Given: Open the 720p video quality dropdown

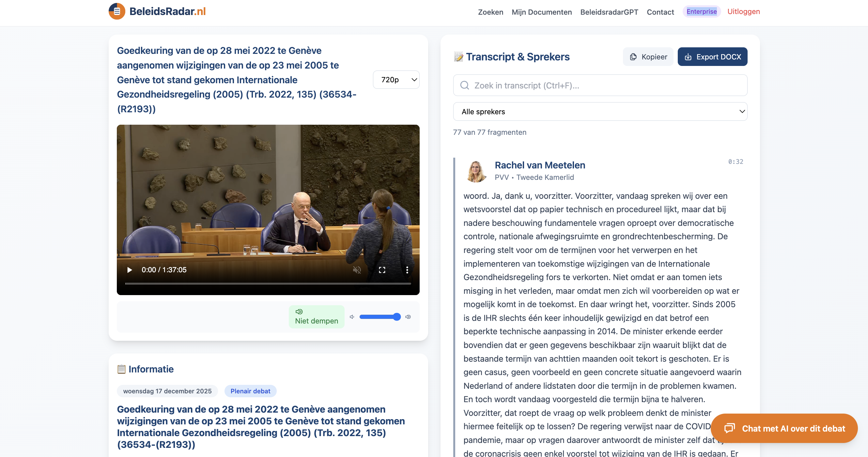Looking at the screenshot, I should pyautogui.click(x=396, y=80).
